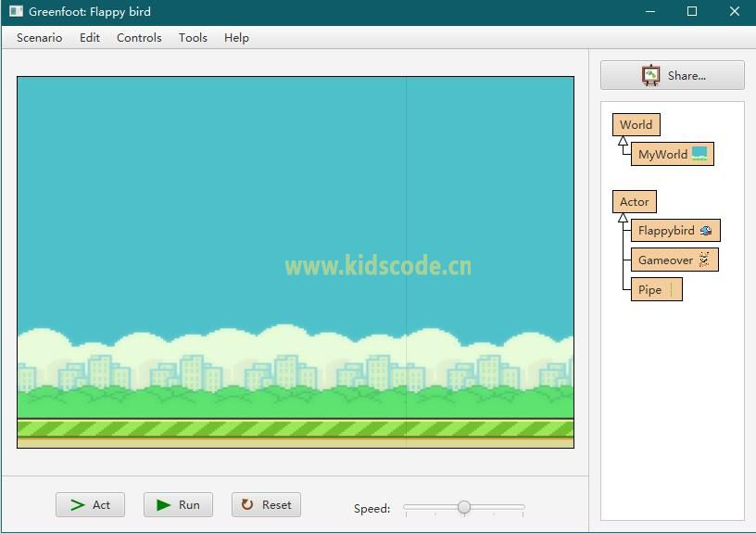Screen dimensions: 756x533
Task: Click the Speed slider handle
Action: coord(464,507)
